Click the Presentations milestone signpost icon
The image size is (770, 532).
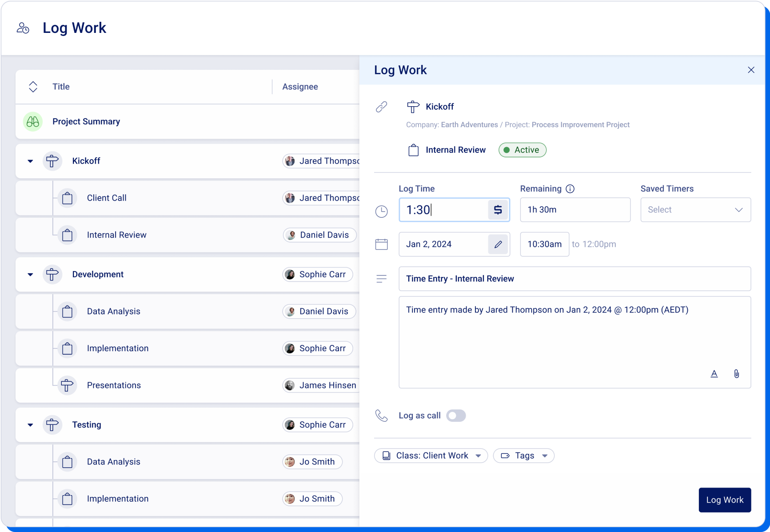click(x=67, y=385)
